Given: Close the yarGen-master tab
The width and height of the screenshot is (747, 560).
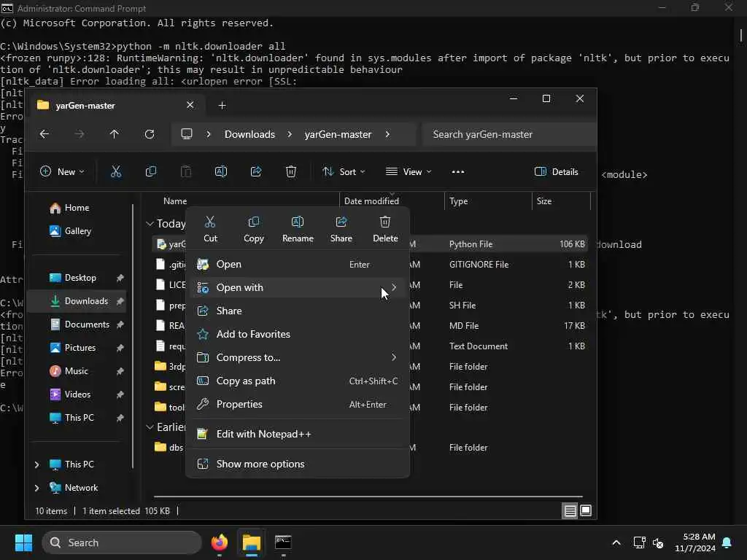Looking at the screenshot, I should click(x=190, y=105).
